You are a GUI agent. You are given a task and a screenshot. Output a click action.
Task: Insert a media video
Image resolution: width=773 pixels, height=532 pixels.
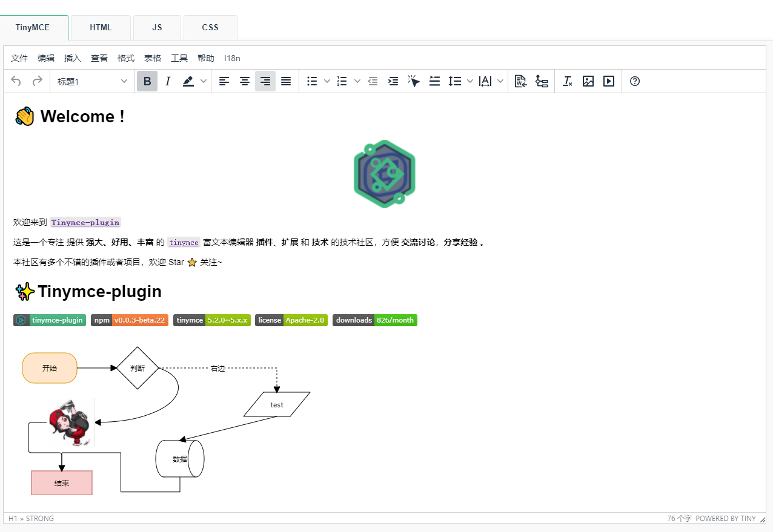tap(609, 81)
